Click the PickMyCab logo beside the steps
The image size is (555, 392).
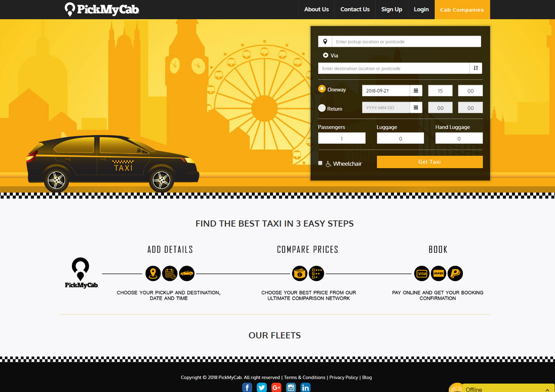click(81, 273)
